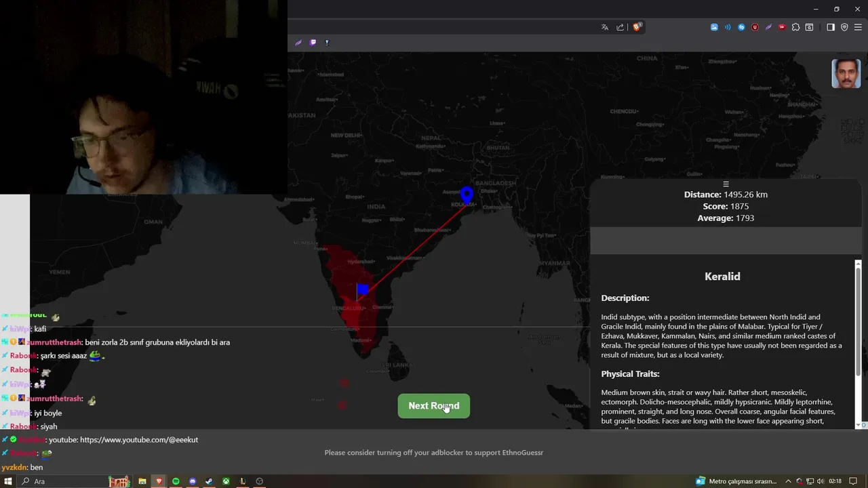The width and height of the screenshot is (868, 488).
Task: Click the 'Distance: 1495.26 km' text
Action: pyautogui.click(x=726, y=195)
